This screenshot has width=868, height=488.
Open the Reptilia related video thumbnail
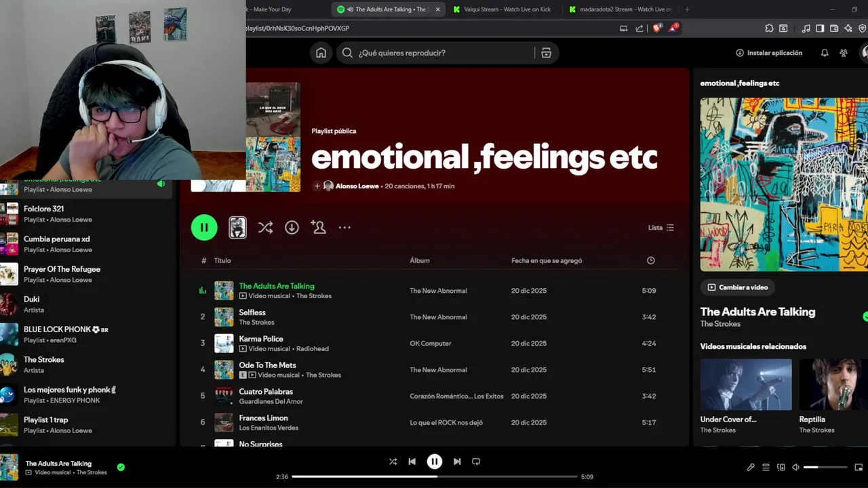[x=833, y=384]
